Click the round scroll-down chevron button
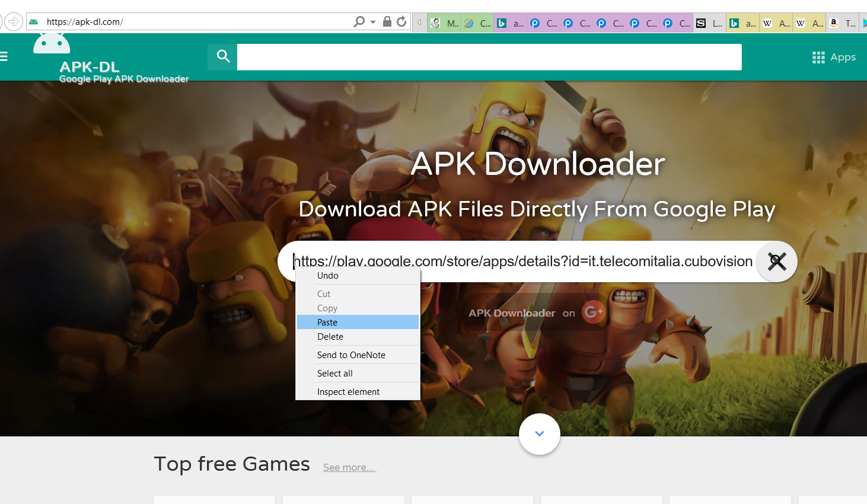The height and width of the screenshot is (504, 867). (x=539, y=433)
